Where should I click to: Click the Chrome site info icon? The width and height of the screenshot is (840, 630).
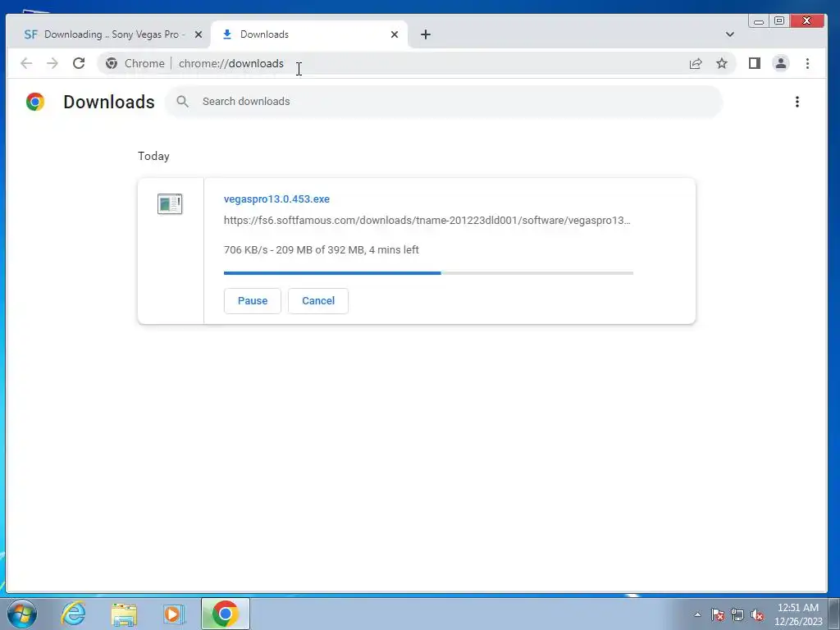[x=112, y=63]
